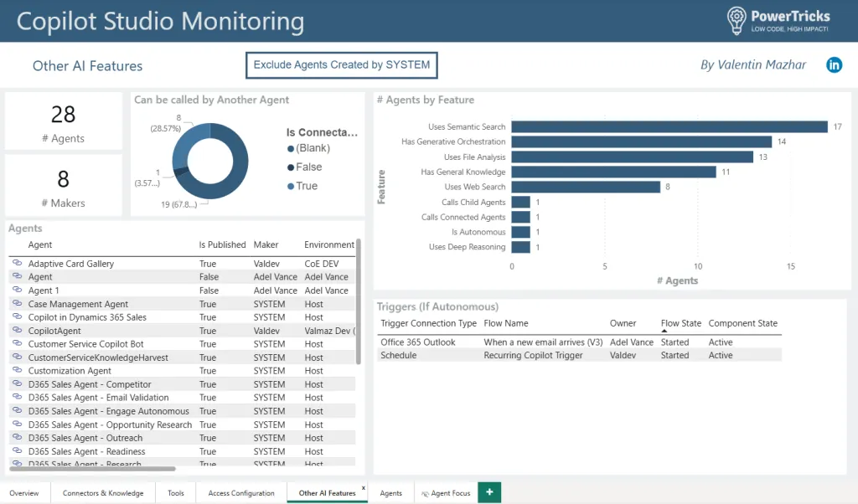Sort triggers by Component State column
The height and width of the screenshot is (504, 858).
[x=742, y=323]
